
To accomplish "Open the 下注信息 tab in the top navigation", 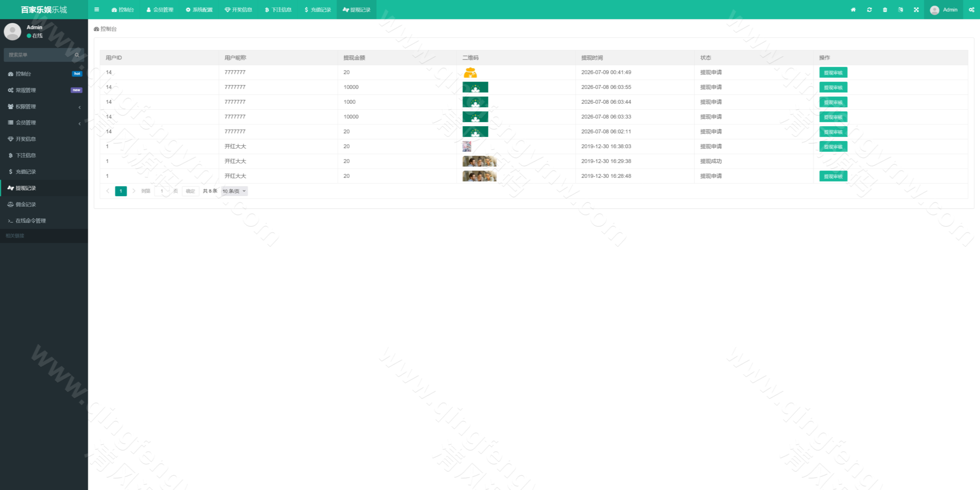I will 278,10.
